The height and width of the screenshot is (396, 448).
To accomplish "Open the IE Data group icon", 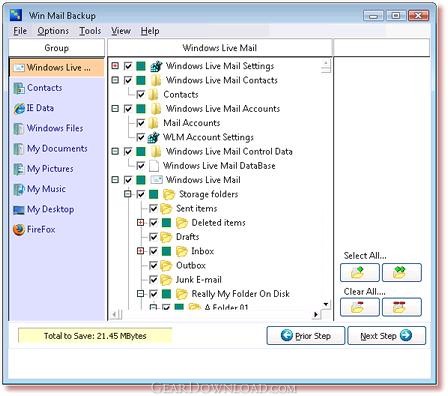I will [x=19, y=108].
